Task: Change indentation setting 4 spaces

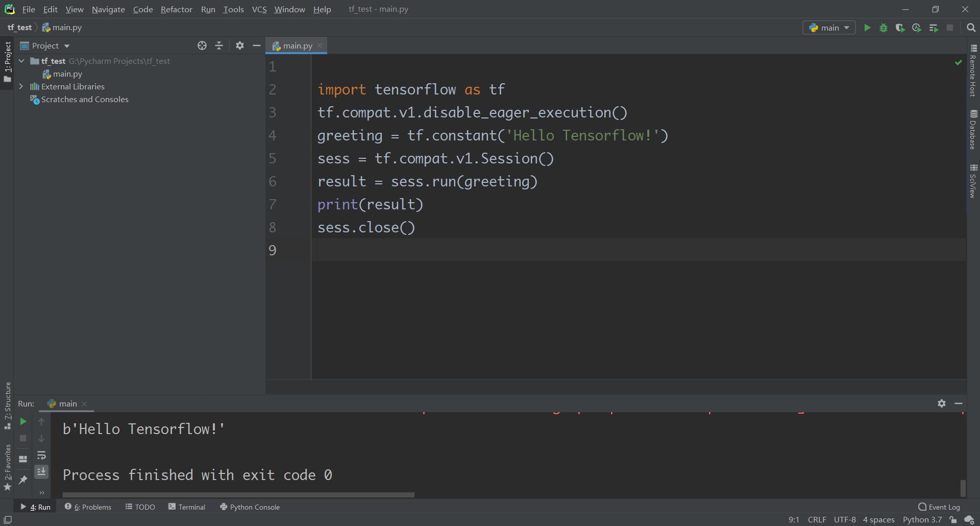Action: pyautogui.click(x=879, y=520)
